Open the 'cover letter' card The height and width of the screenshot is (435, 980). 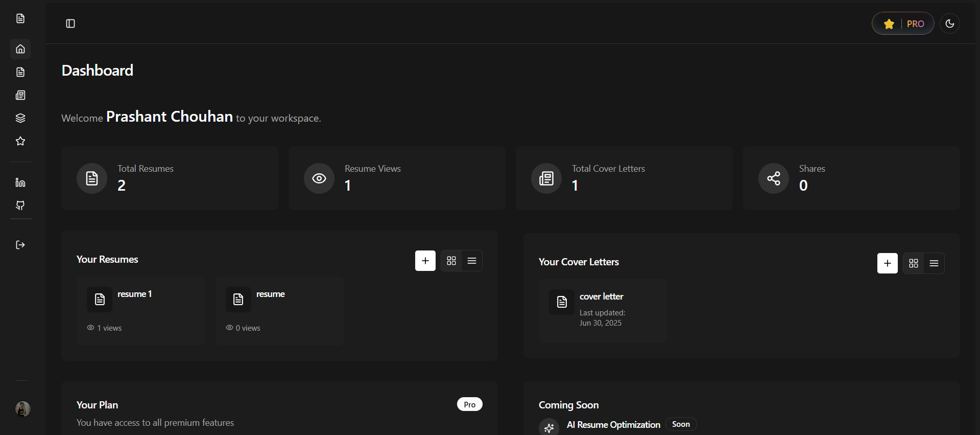(x=603, y=311)
